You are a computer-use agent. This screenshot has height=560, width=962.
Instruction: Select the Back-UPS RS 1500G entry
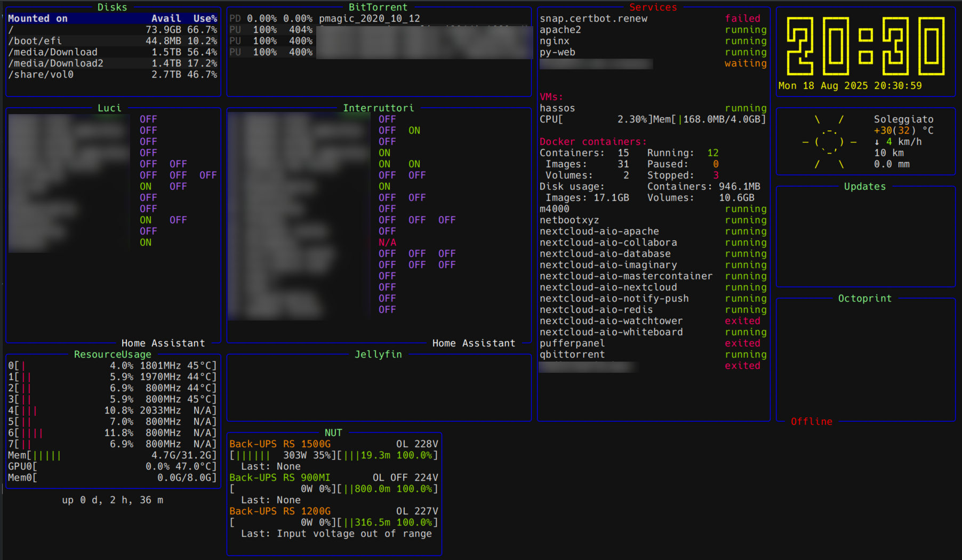(x=280, y=444)
